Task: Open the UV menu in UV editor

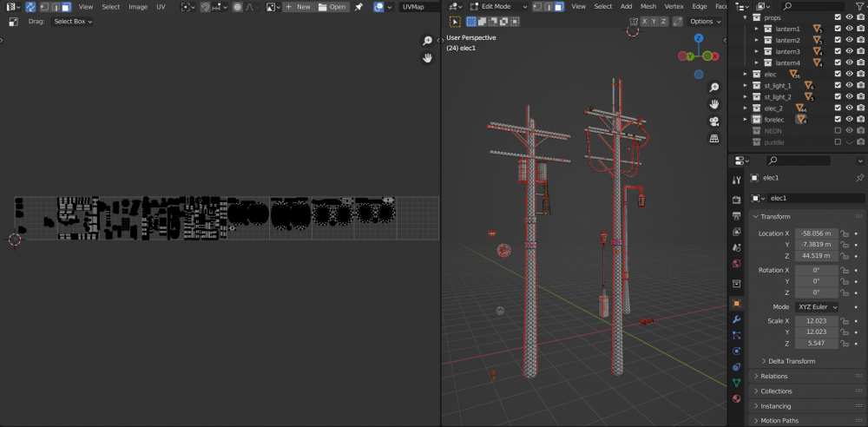Action: click(161, 7)
